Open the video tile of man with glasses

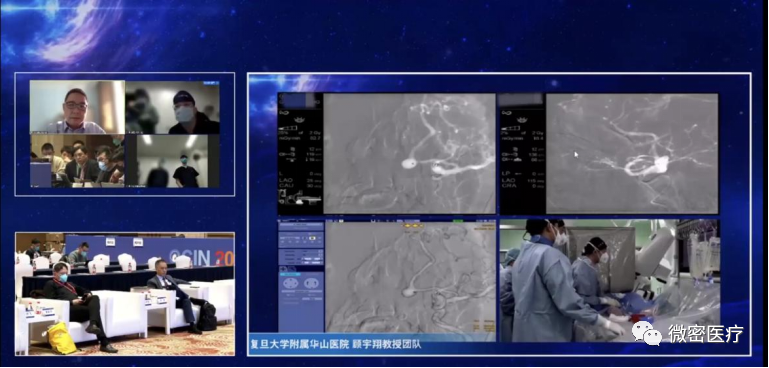click(x=77, y=107)
